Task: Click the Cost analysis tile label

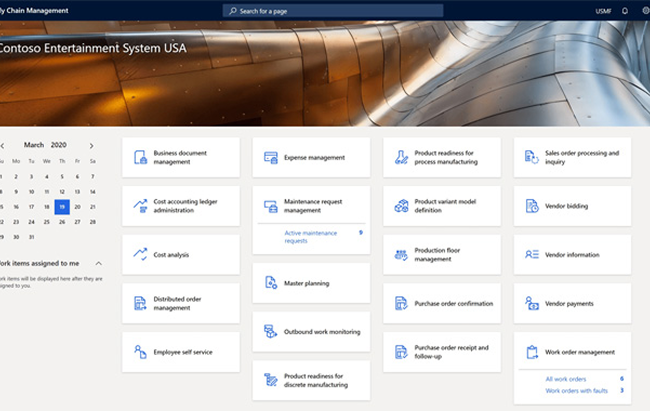Action: coord(171,255)
